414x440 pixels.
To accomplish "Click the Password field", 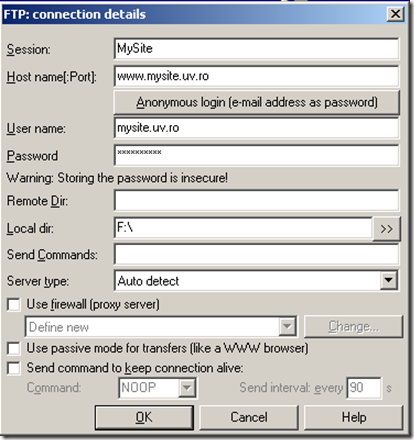I will [x=256, y=155].
